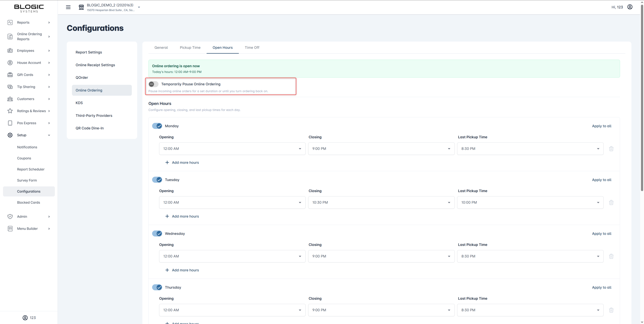Screen dimensions: 644x324
Task: Click the Employees sidebar icon
Action: point(10,51)
